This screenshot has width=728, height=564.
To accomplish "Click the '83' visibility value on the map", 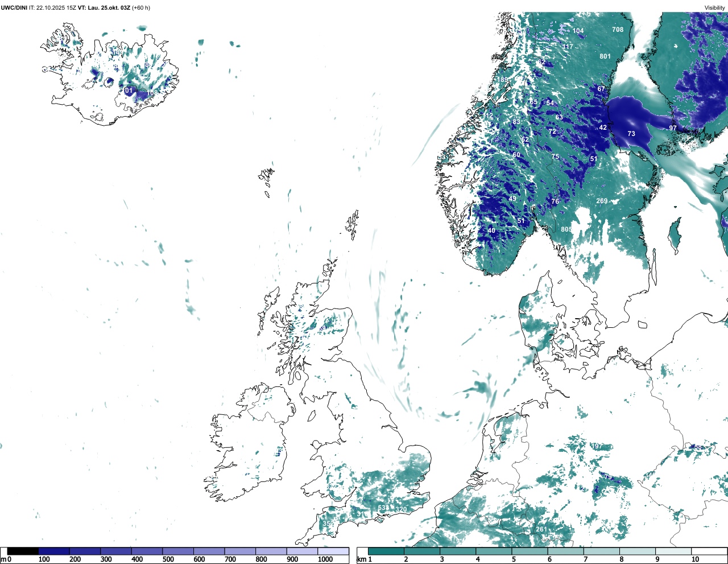I will 516,122.
